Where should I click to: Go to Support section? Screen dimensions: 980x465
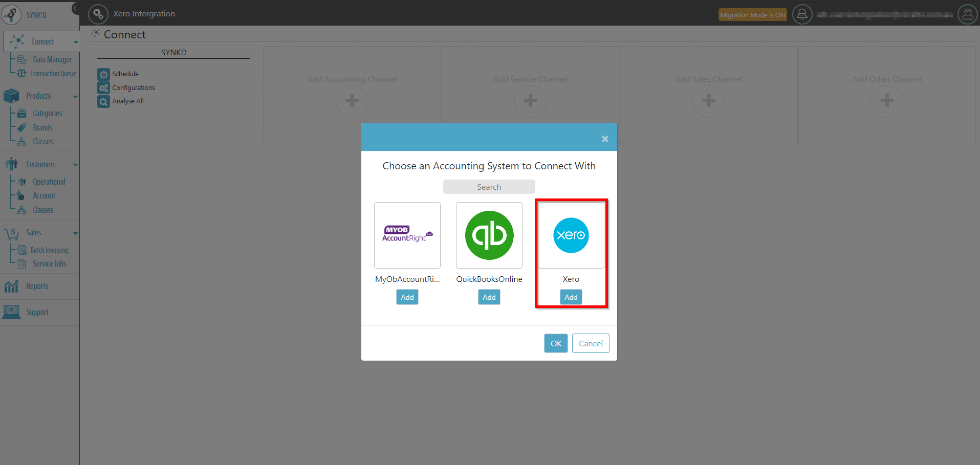pyautogui.click(x=37, y=312)
